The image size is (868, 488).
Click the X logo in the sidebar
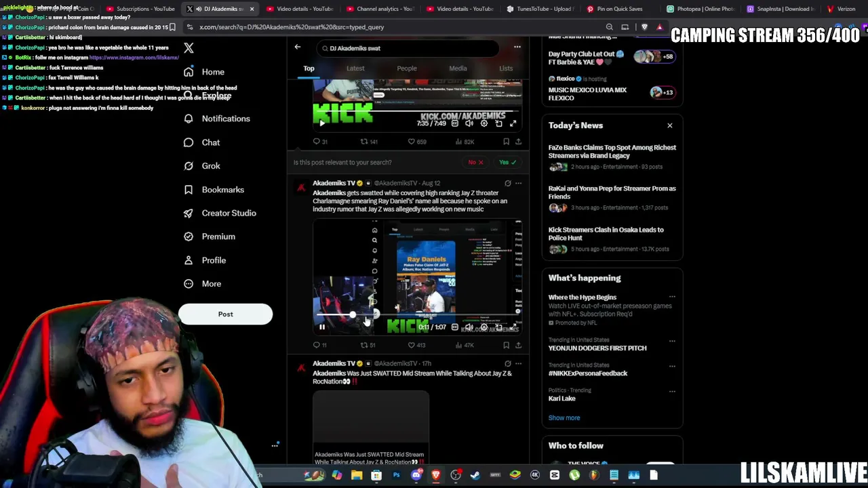click(189, 48)
